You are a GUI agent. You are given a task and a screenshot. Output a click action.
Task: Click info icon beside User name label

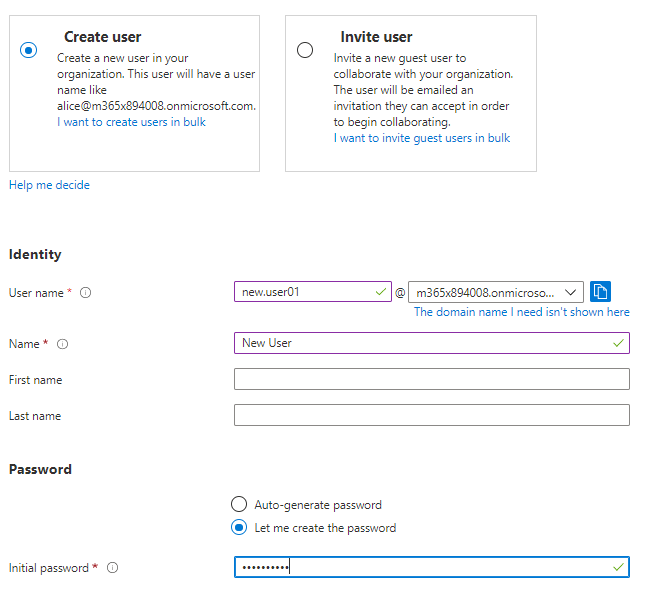click(x=85, y=293)
